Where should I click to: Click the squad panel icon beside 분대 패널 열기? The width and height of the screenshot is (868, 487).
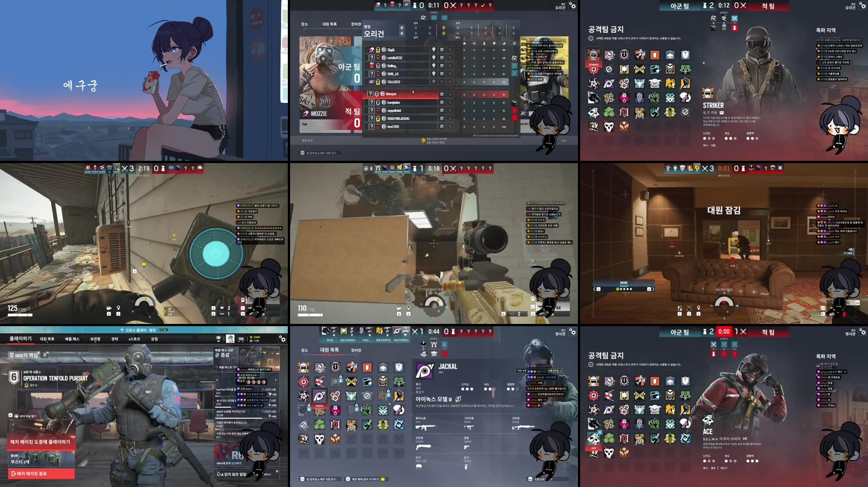15,415
